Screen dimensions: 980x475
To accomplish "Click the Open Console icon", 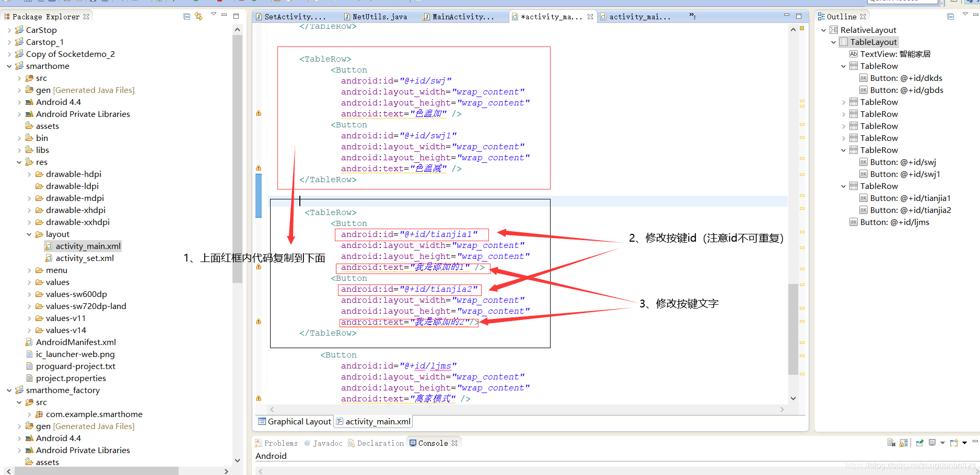I will point(954,443).
